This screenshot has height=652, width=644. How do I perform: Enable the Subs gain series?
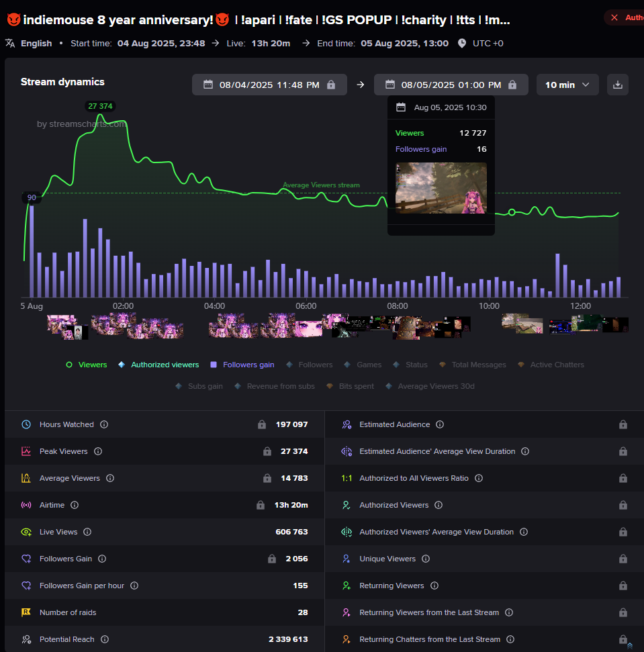(x=199, y=386)
